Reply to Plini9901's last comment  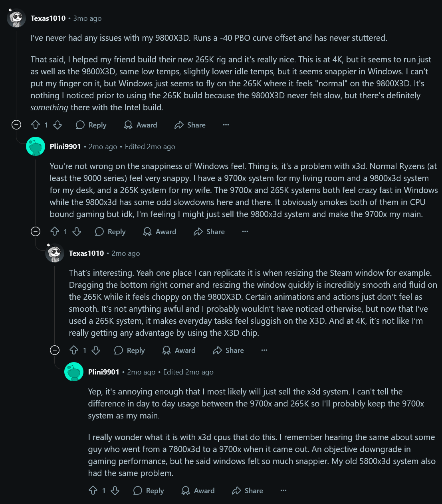coord(149,491)
